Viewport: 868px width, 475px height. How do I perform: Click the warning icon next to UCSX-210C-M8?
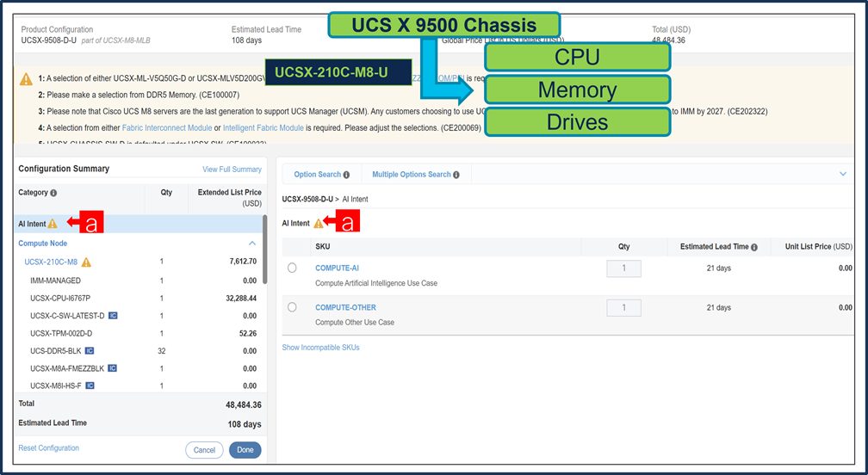[86, 262]
